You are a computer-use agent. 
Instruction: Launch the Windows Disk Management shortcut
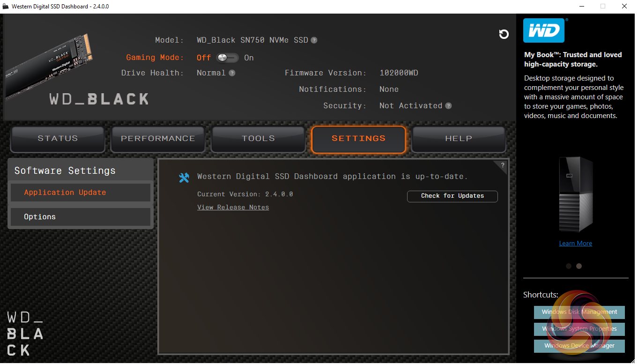(x=579, y=312)
